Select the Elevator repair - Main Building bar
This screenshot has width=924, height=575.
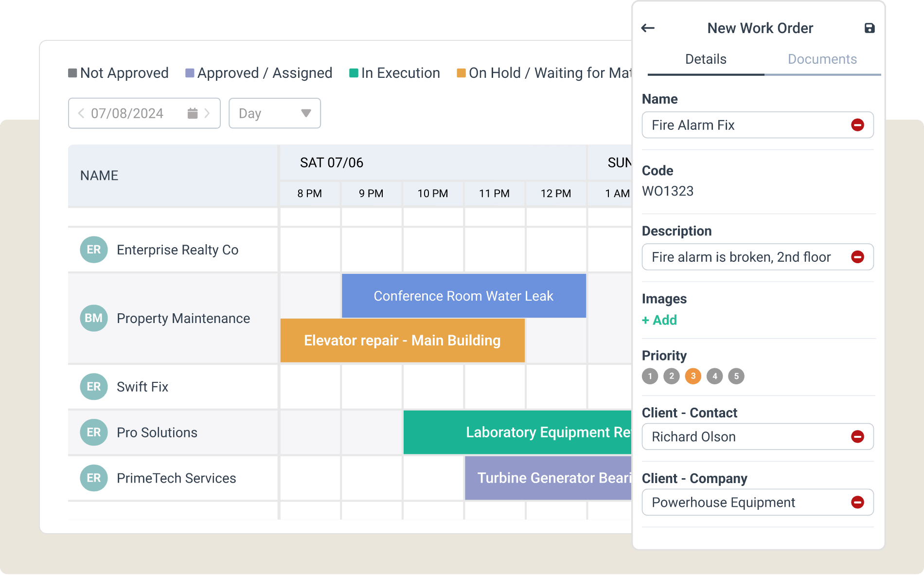point(402,341)
